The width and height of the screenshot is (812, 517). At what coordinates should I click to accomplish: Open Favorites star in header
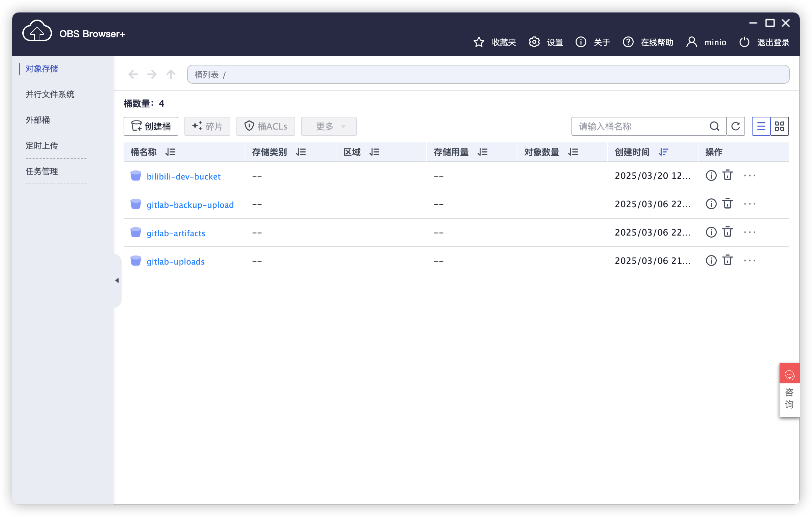pos(479,42)
